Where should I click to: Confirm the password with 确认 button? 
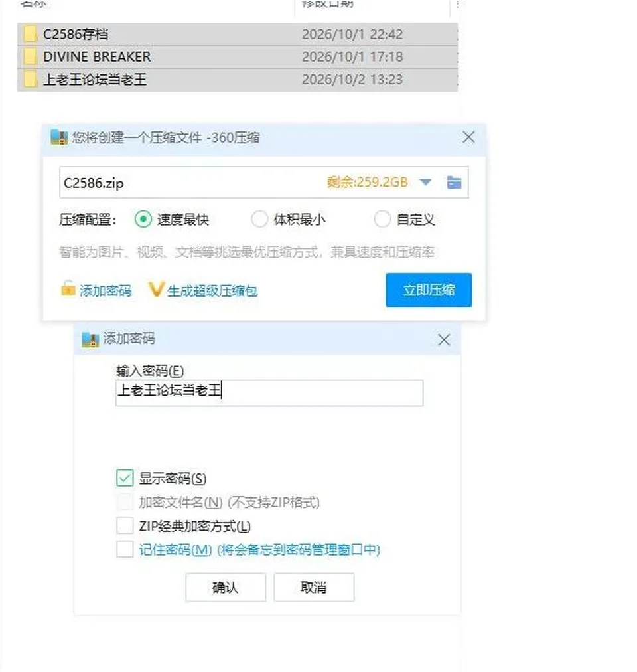(x=226, y=587)
